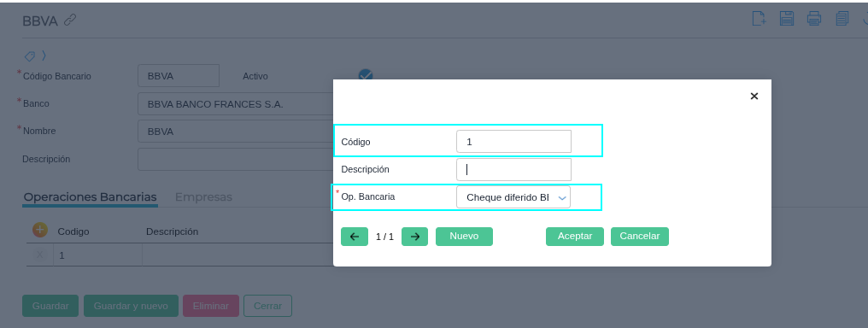Click the 1 / 1 record counter

pos(384,237)
